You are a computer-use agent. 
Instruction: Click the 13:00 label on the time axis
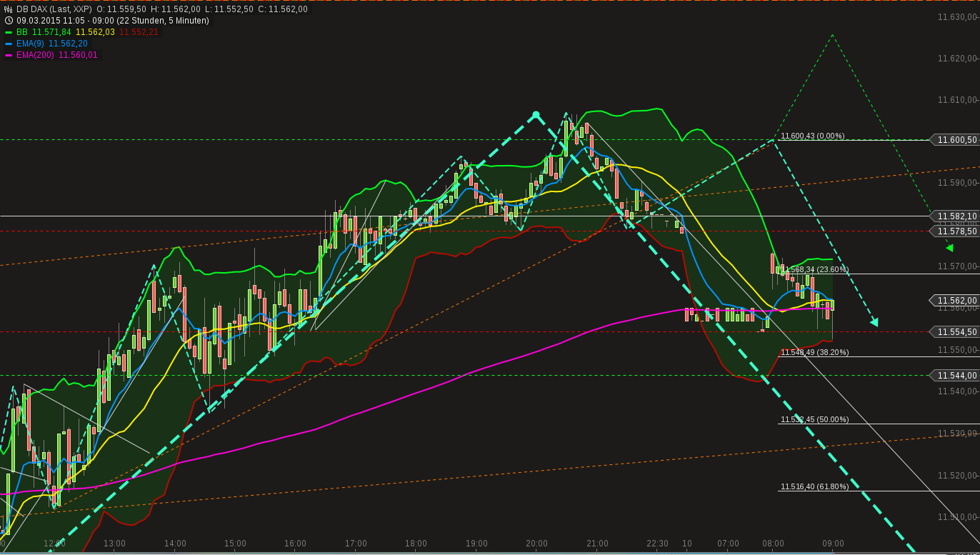pyautogui.click(x=114, y=544)
